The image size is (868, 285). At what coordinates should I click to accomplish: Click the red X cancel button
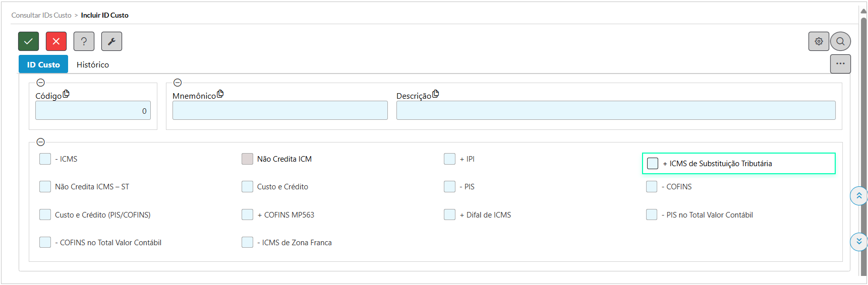tap(56, 41)
